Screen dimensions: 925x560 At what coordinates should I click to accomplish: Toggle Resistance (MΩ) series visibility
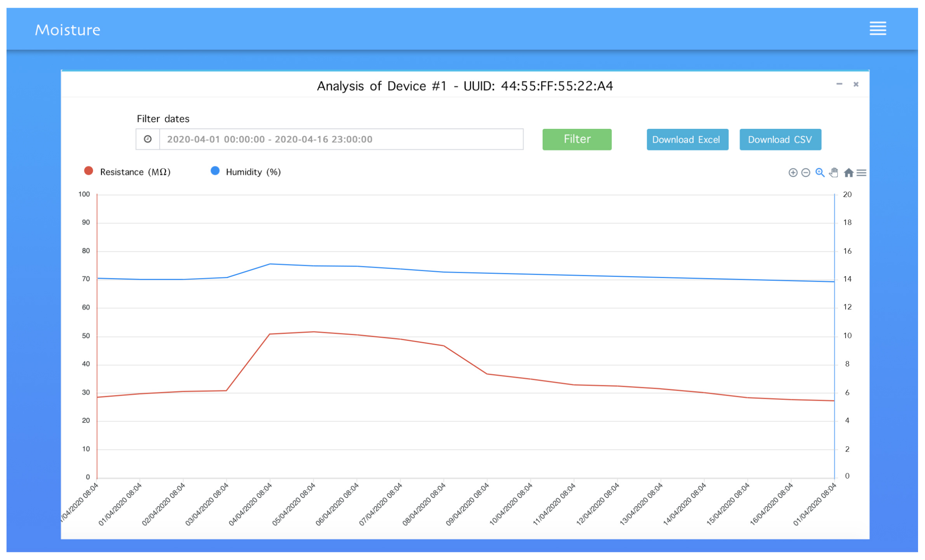tap(135, 172)
